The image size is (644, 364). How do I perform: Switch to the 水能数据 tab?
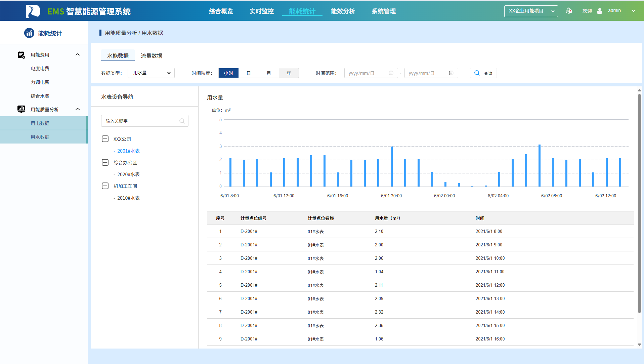(118, 56)
